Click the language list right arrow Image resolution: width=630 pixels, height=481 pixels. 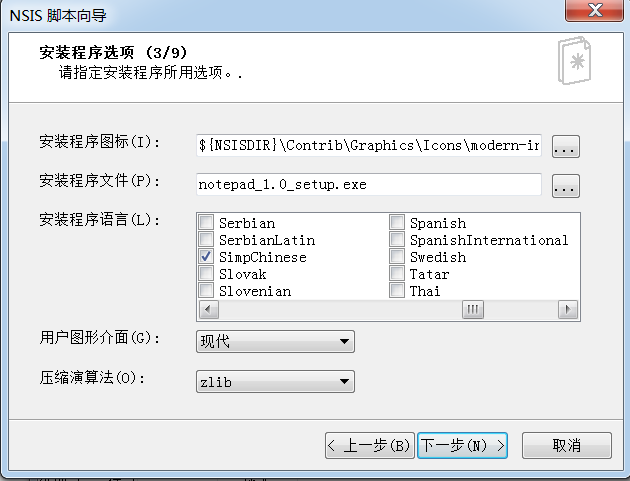[x=568, y=309]
